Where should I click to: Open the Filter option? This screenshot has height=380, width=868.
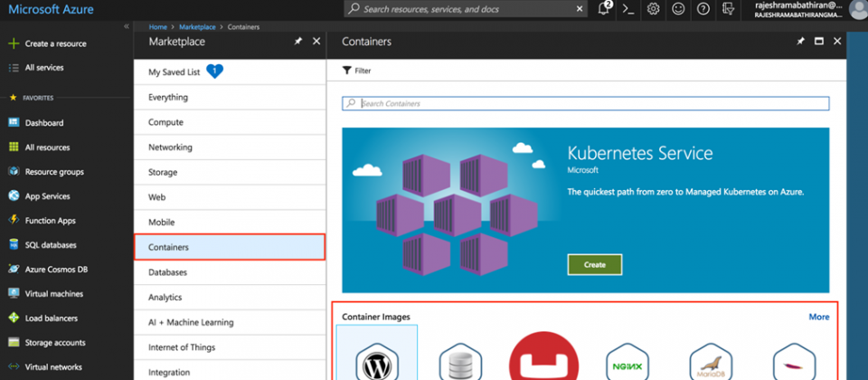click(x=356, y=71)
